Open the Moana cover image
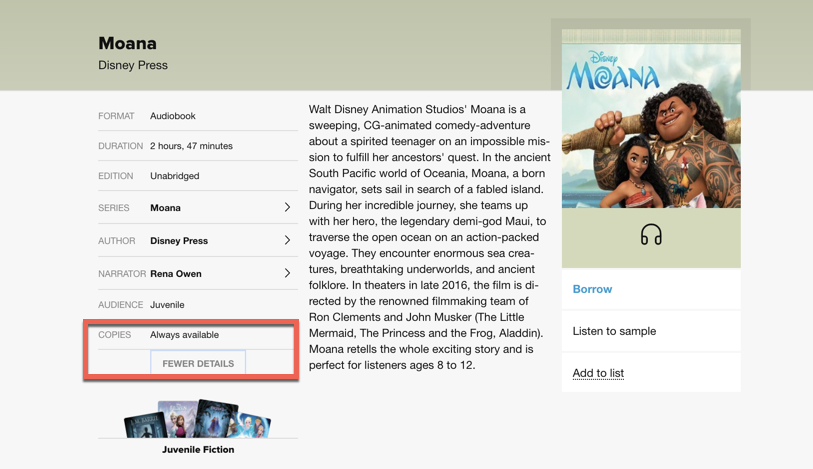 651,119
